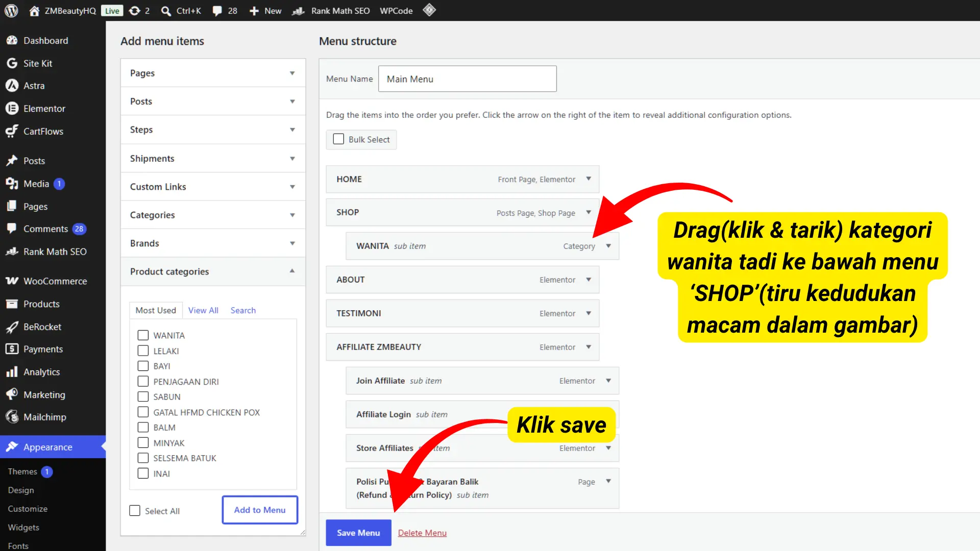Image resolution: width=980 pixels, height=551 pixels.
Task: Expand the HOME menu item options
Action: (589, 179)
